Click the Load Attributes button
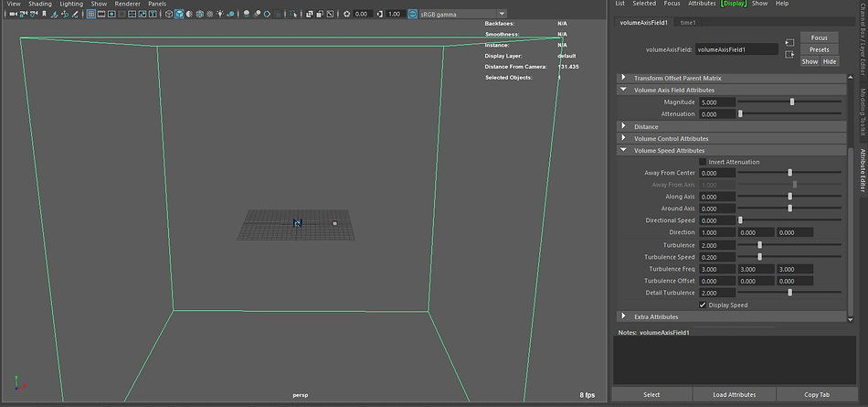Viewport: 868px width, 407px height. pyautogui.click(x=734, y=395)
